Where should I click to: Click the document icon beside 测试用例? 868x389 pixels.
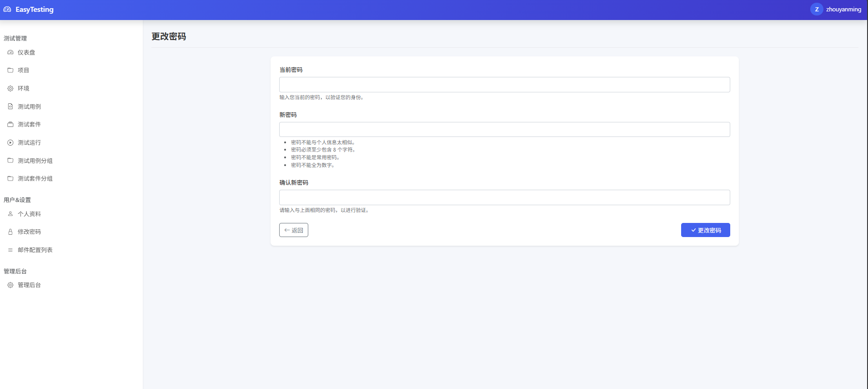10,106
